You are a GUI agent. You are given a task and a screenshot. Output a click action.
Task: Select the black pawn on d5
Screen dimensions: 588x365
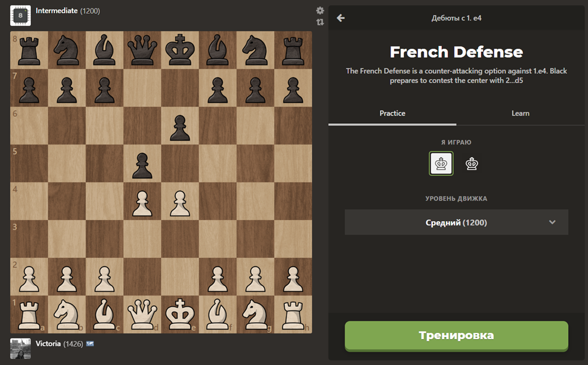(x=142, y=163)
